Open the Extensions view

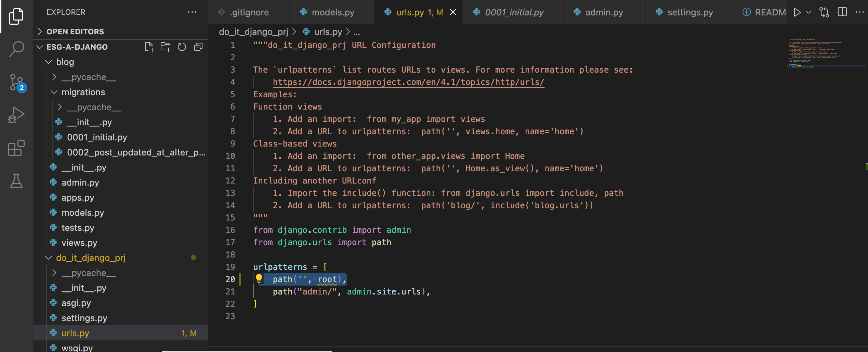point(16,148)
